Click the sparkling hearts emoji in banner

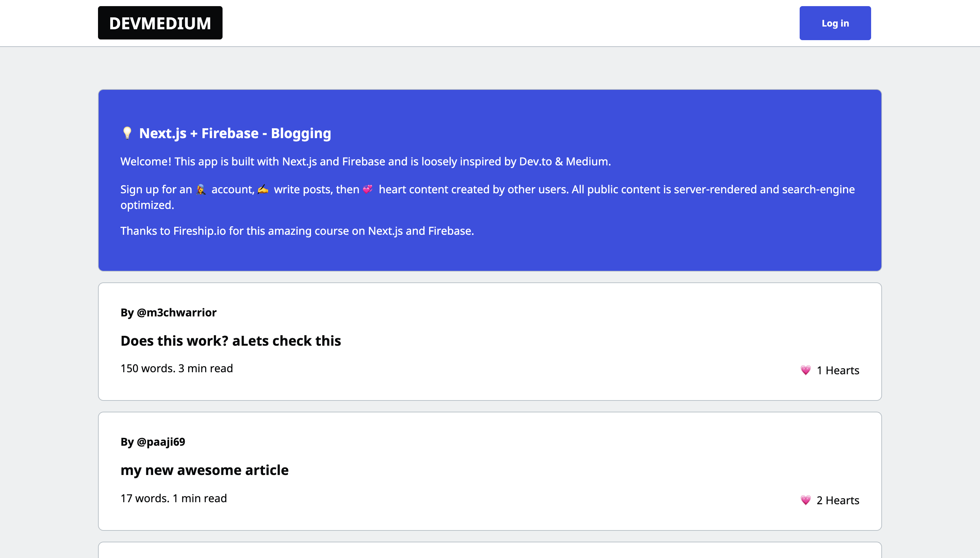pos(367,189)
